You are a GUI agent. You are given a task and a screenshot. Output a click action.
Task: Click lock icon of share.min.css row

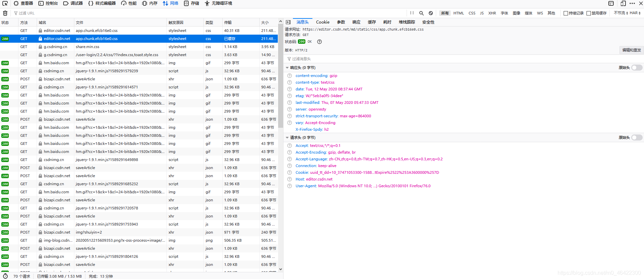click(x=40, y=47)
